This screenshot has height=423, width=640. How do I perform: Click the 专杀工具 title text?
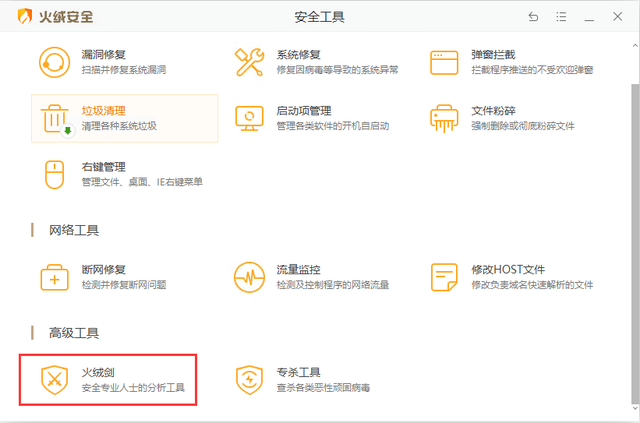point(298,373)
